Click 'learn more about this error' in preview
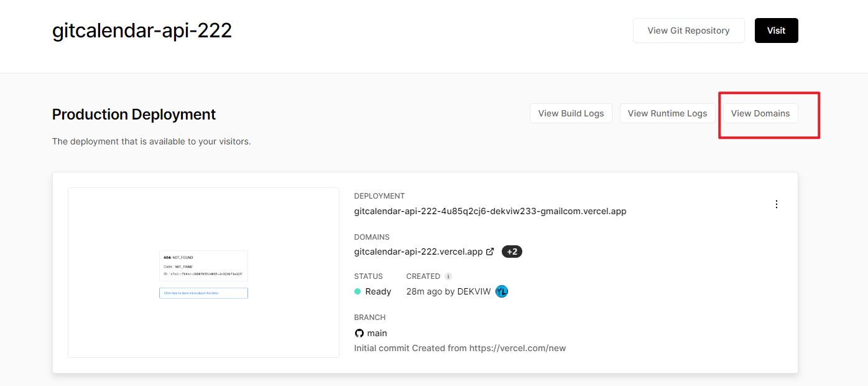The height and width of the screenshot is (386, 868). 203,293
